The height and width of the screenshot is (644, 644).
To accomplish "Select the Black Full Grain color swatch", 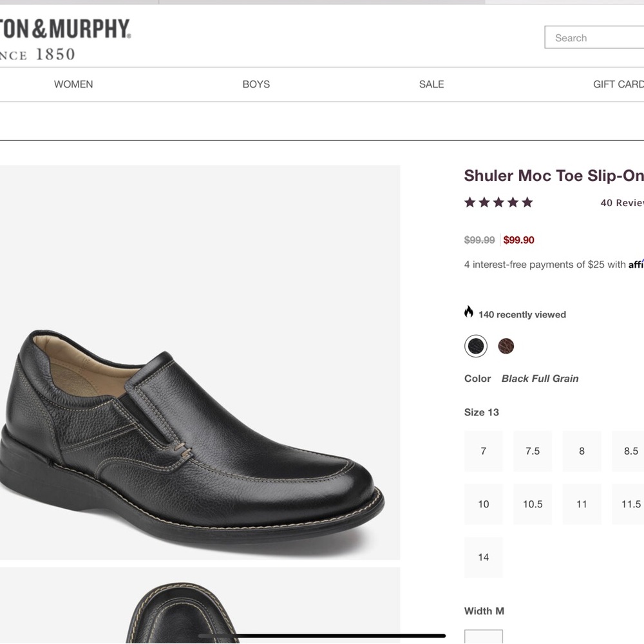I will point(476,346).
